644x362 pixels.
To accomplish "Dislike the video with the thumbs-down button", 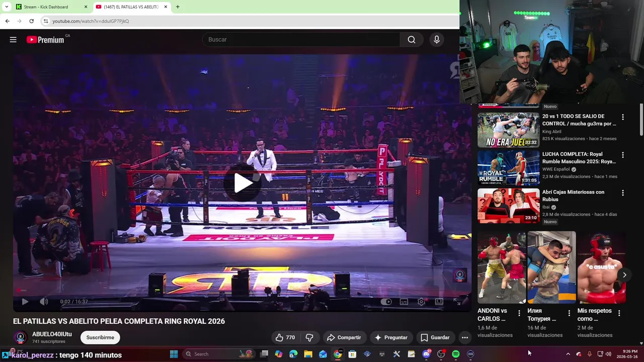I will point(309,337).
